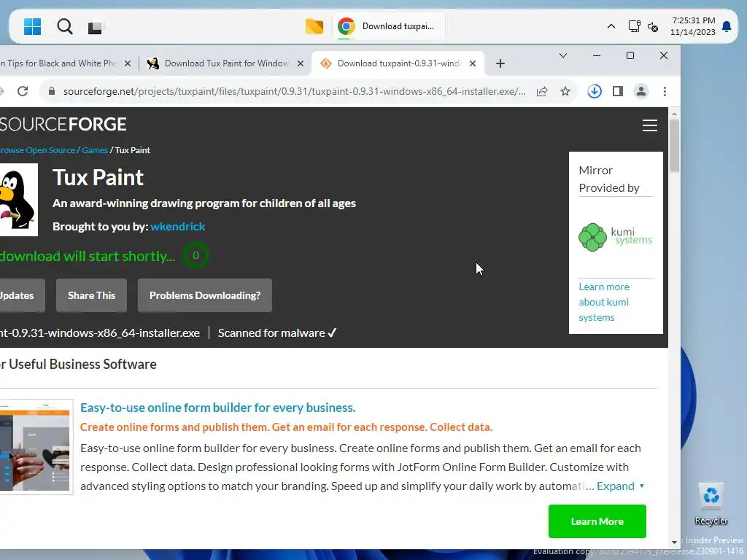Click the download countdown circle

[x=196, y=256]
